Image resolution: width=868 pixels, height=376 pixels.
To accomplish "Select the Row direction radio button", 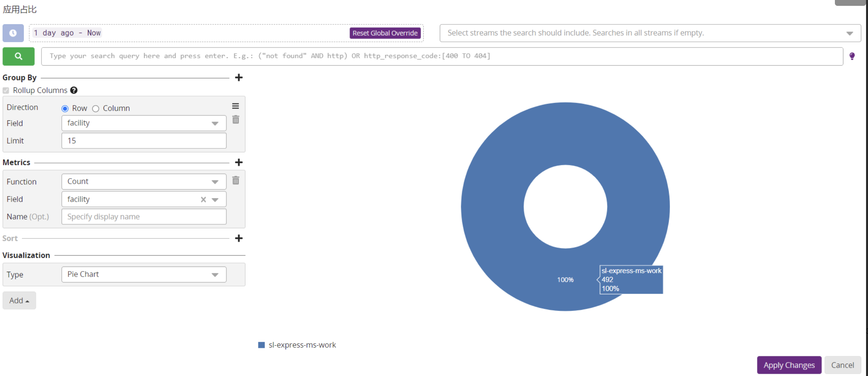I will point(65,108).
